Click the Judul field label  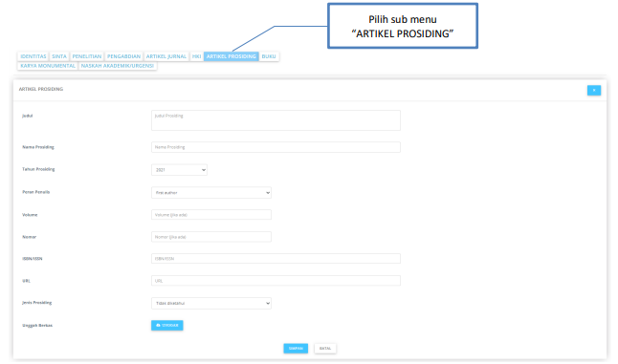[27, 116]
